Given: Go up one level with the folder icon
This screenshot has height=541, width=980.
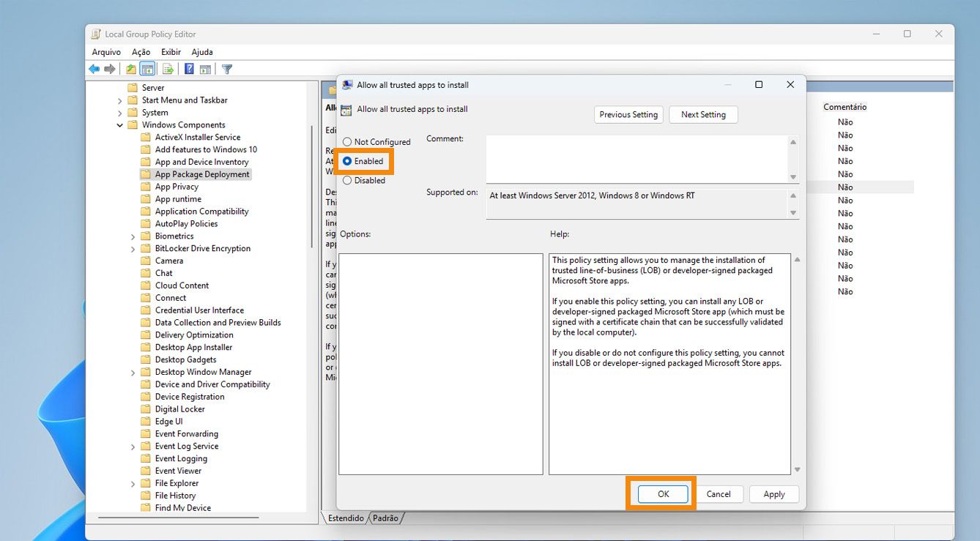Looking at the screenshot, I should (131, 69).
